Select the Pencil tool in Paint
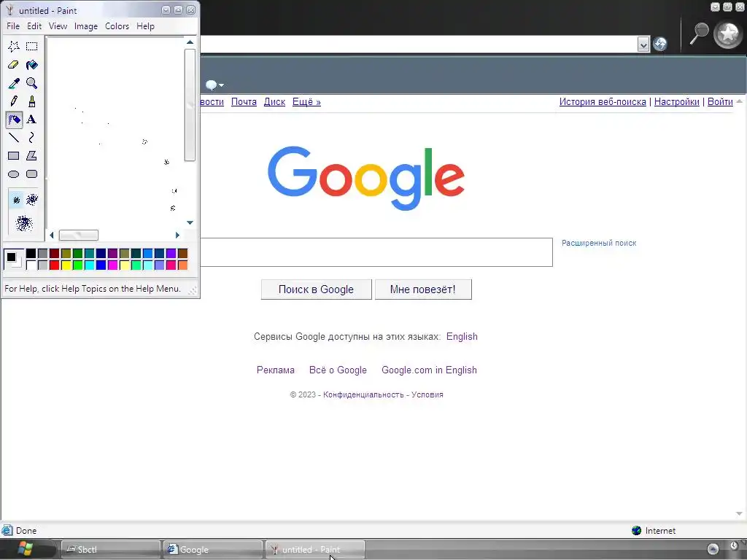The width and height of the screenshot is (747, 560). click(14, 101)
